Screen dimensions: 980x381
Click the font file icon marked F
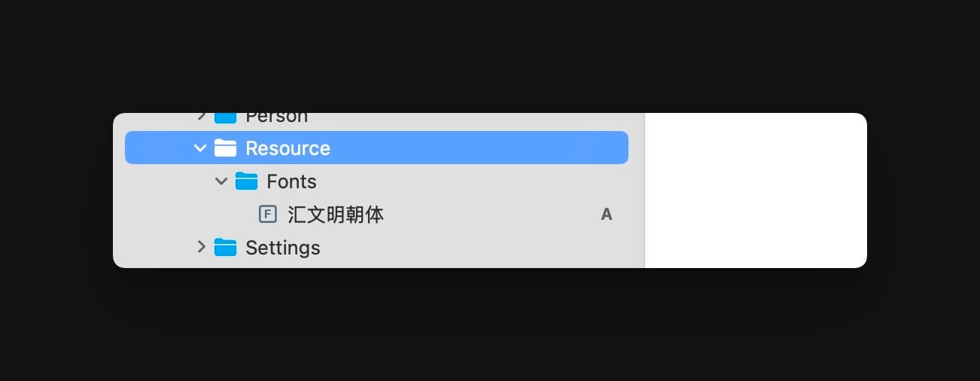coord(267,215)
